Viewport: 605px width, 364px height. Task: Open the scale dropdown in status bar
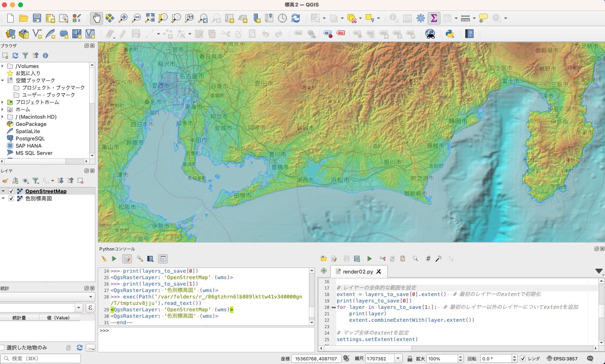tap(398, 359)
